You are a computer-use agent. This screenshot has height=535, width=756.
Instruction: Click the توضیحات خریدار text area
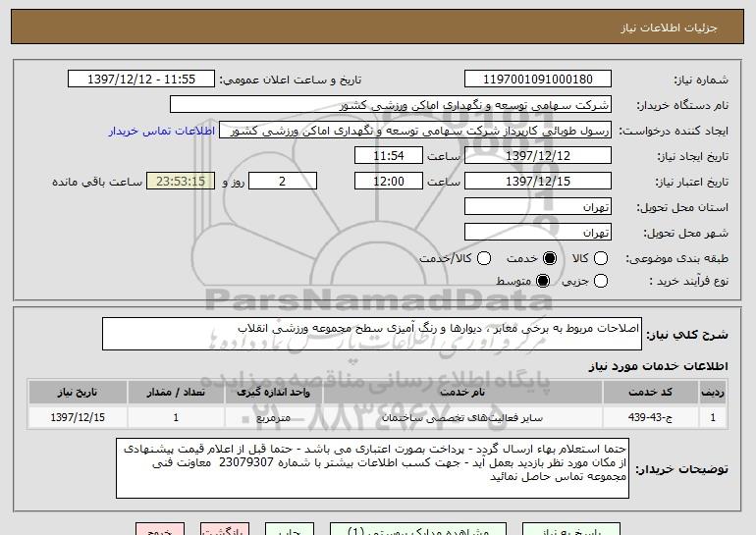click(x=372, y=468)
